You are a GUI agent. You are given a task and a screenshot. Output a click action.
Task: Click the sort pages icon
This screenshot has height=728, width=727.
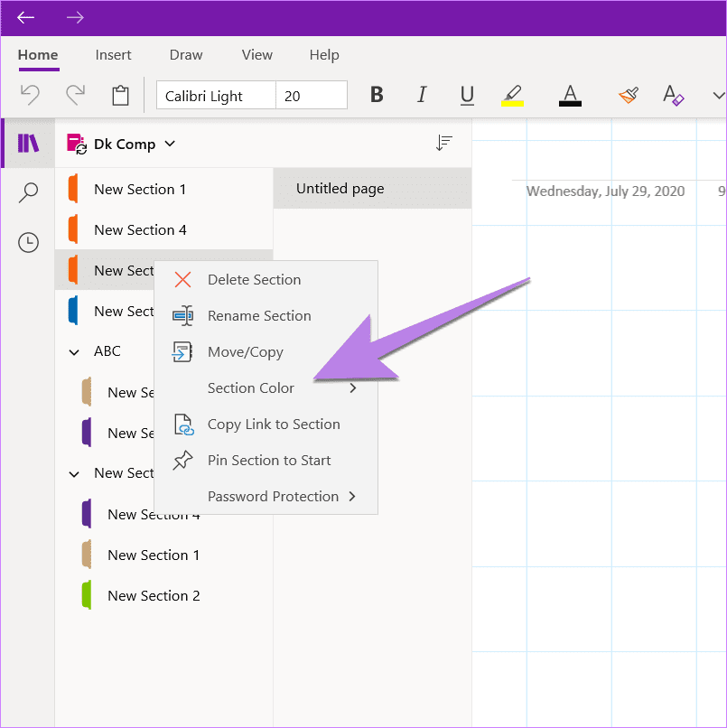443,143
